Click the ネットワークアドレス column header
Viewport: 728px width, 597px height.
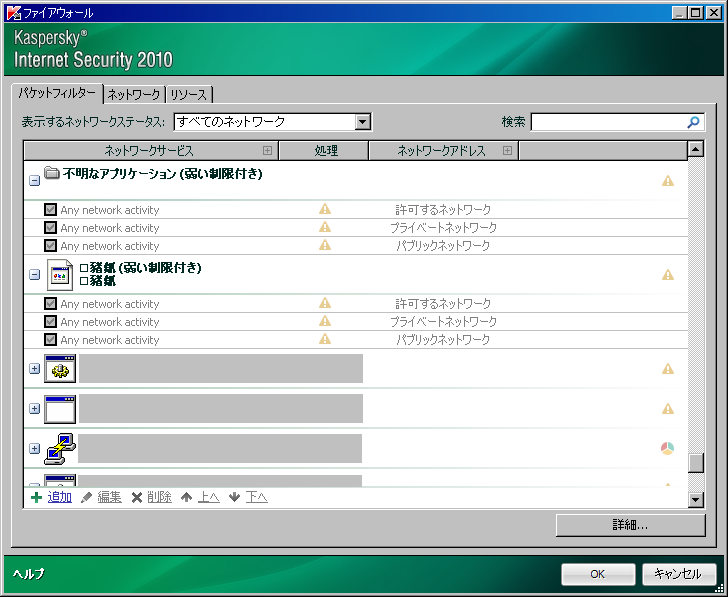coord(444,151)
